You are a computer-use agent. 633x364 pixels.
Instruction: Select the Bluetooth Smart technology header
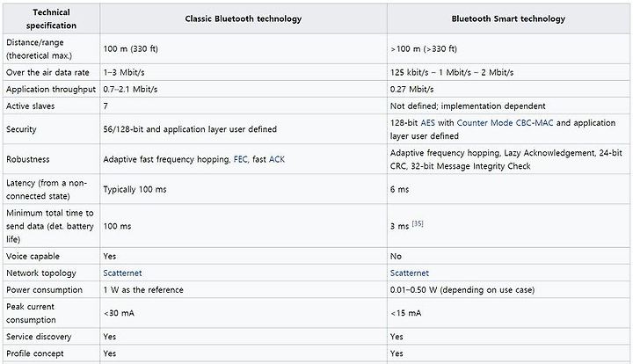tap(508, 18)
